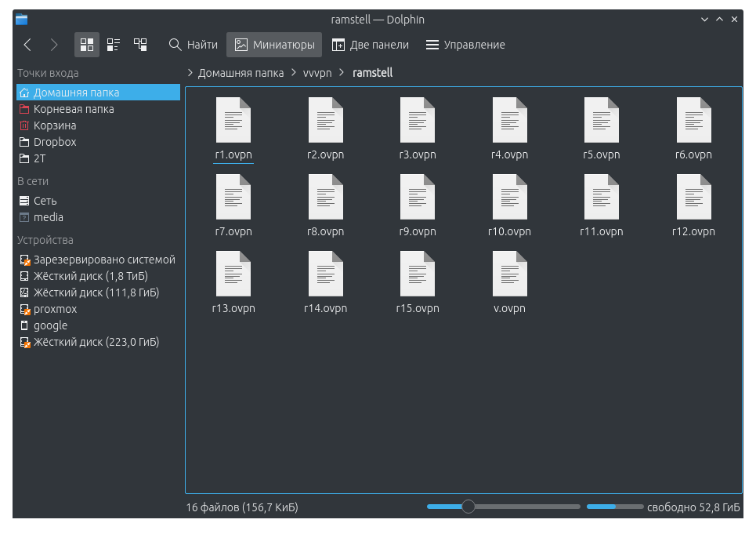Viewport: 756px width, 534px height.
Task: Open google device in sidebar
Action: 99,325
